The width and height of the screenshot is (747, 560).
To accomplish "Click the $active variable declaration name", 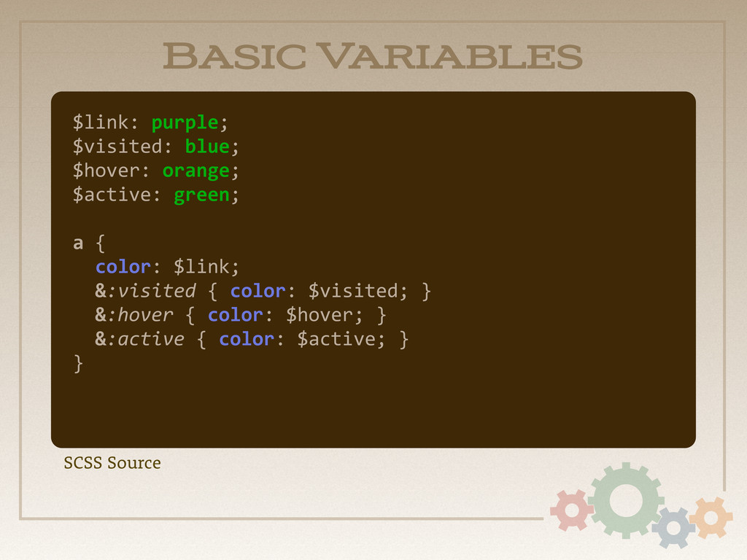I will point(112,195).
